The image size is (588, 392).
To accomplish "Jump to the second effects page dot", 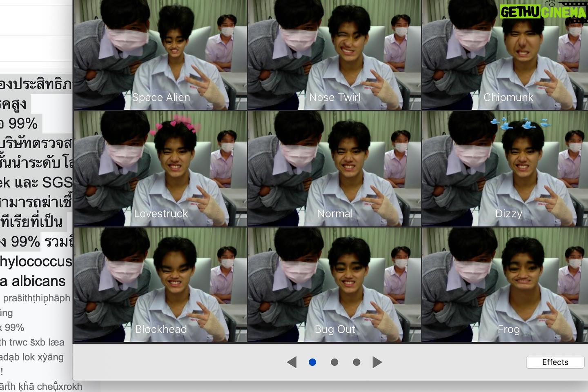I will [334, 362].
